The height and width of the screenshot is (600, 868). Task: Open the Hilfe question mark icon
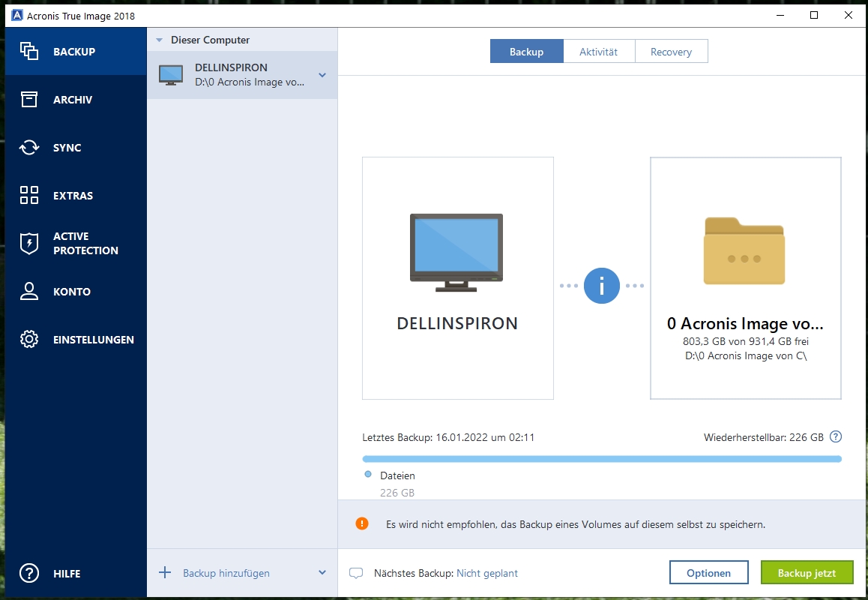[29, 573]
